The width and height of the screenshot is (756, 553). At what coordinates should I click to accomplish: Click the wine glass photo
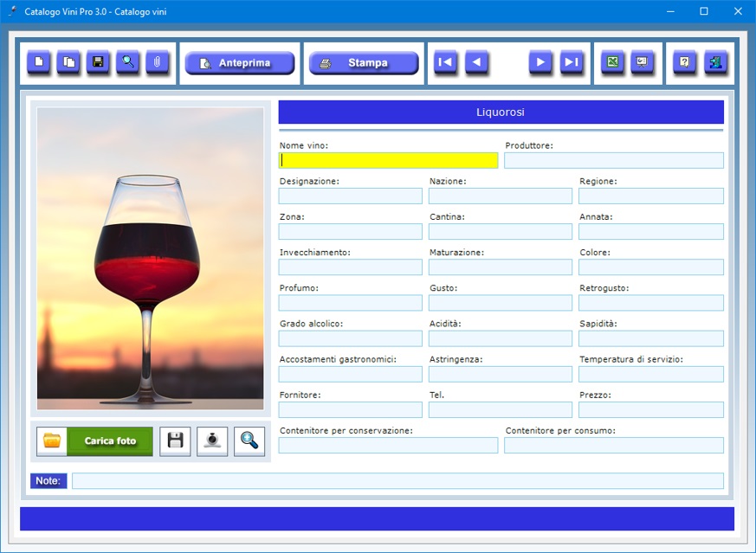[x=151, y=259]
